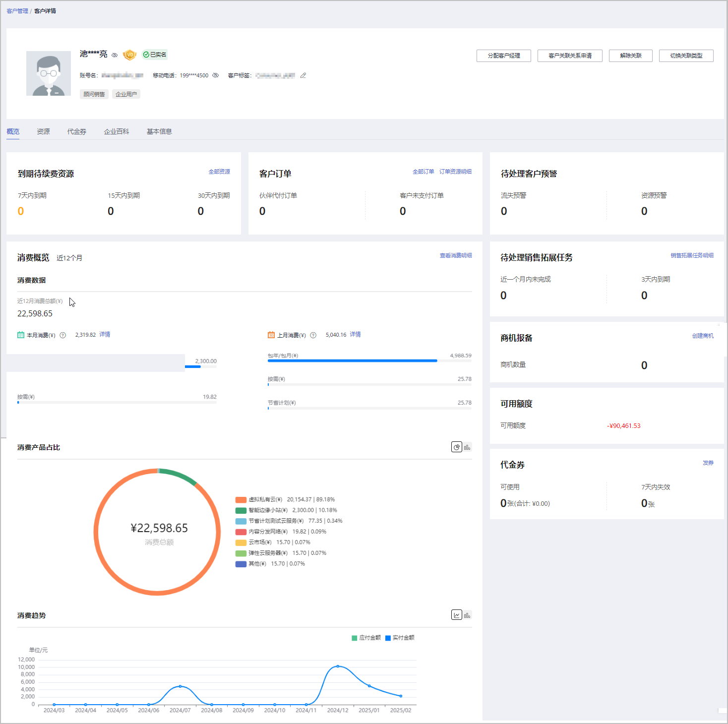This screenshot has height=724, width=728.
Task: Open the 查看消费明细 link
Action: click(455, 255)
